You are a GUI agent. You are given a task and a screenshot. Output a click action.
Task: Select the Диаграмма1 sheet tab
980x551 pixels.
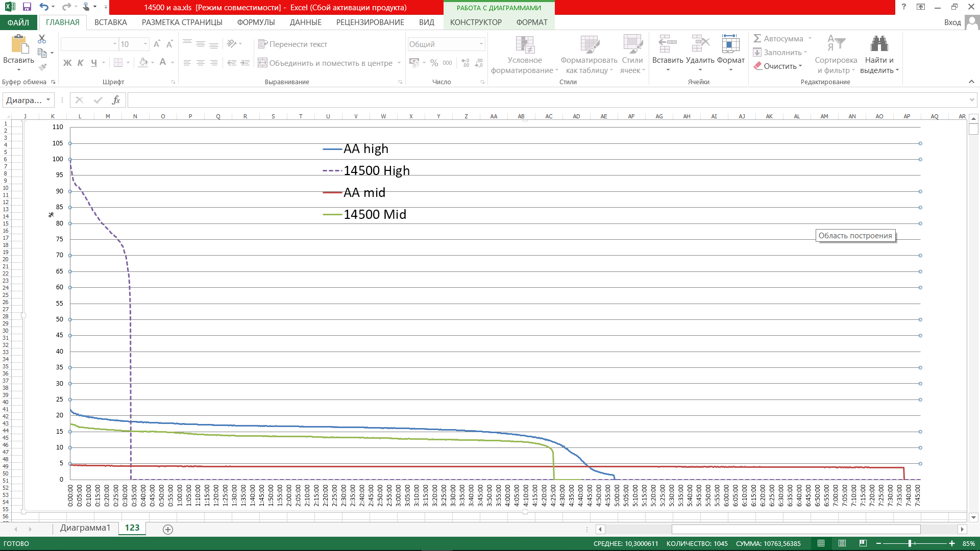tap(85, 528)
